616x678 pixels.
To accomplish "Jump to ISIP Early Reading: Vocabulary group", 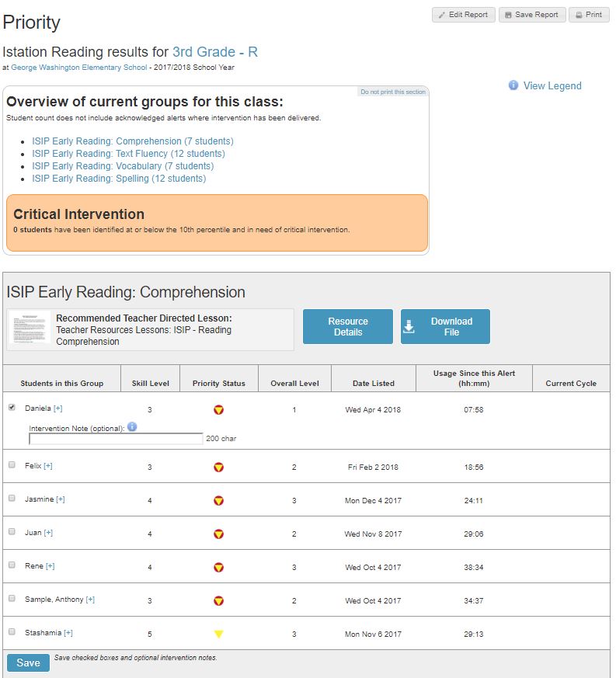I will 123,166.
